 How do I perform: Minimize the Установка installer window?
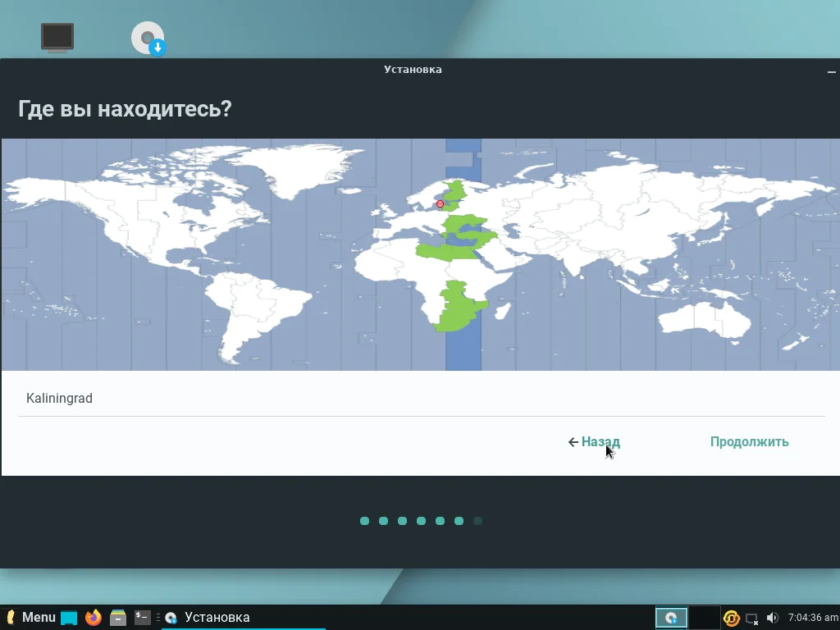coord(832,71)
